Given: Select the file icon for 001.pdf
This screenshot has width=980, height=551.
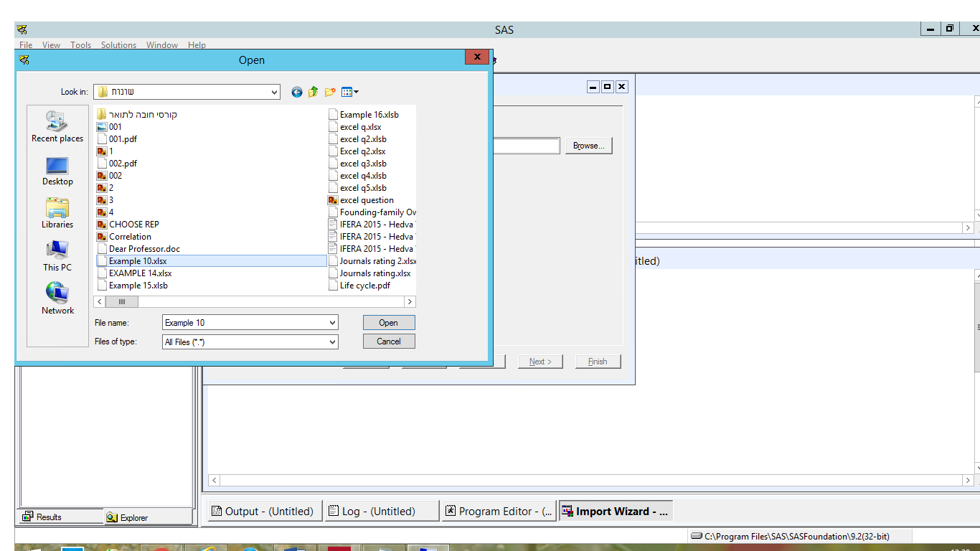Looking at the screenshot, I should (102, 139).
